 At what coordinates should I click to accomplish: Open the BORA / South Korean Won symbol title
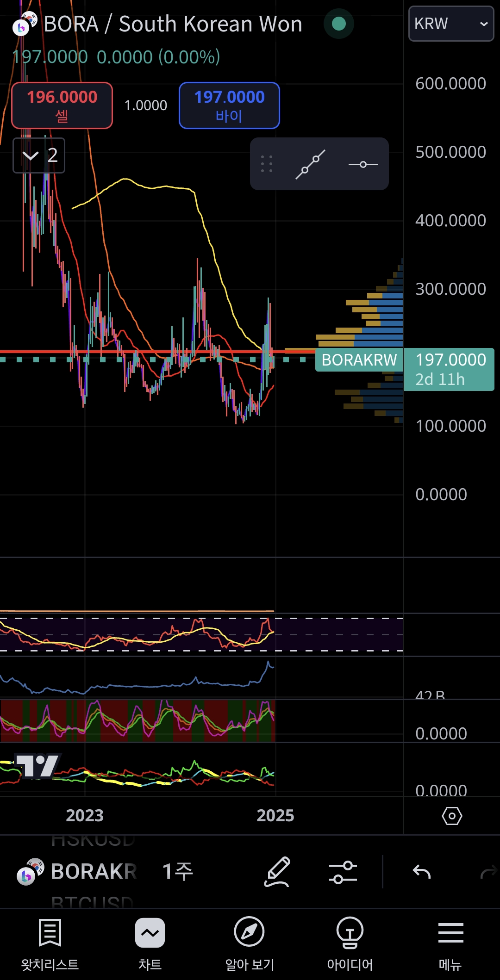[173, 24]
